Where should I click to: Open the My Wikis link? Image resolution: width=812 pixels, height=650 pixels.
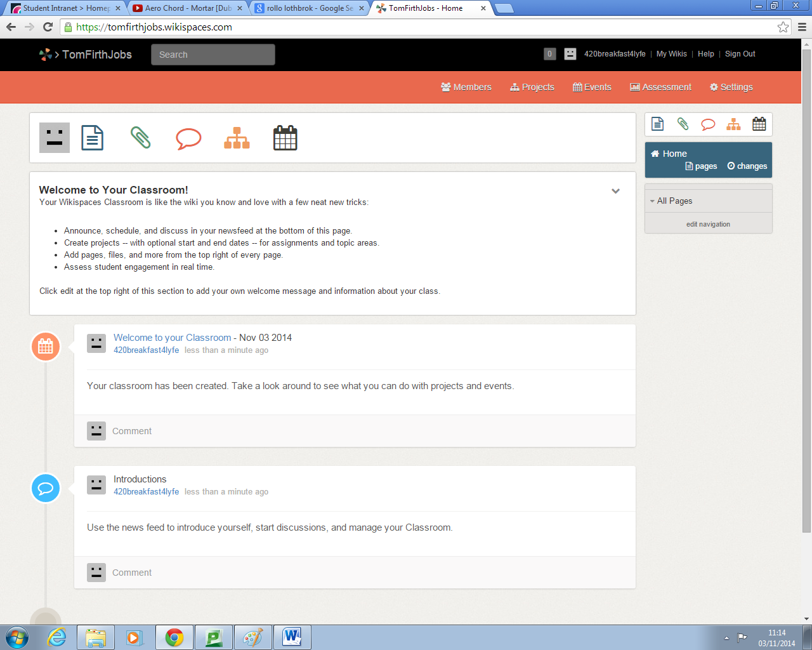tap(672, 54)
